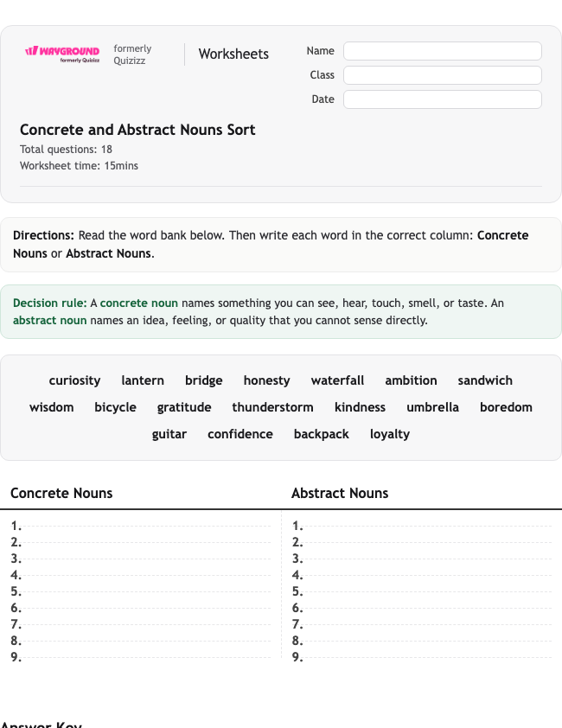Click the word 'waterfall' in word bank

pos(338,380)
